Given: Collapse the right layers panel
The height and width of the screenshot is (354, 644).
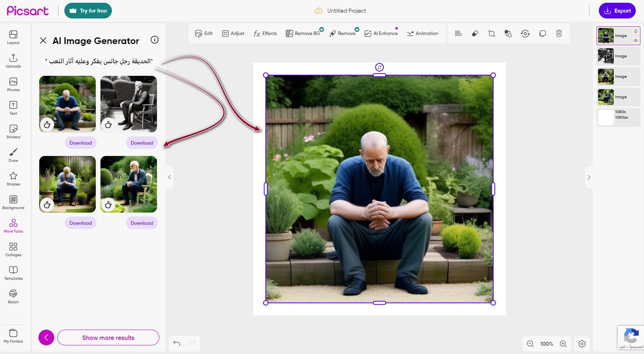Looking at the screenshot, I should click(x=589, y=177).
